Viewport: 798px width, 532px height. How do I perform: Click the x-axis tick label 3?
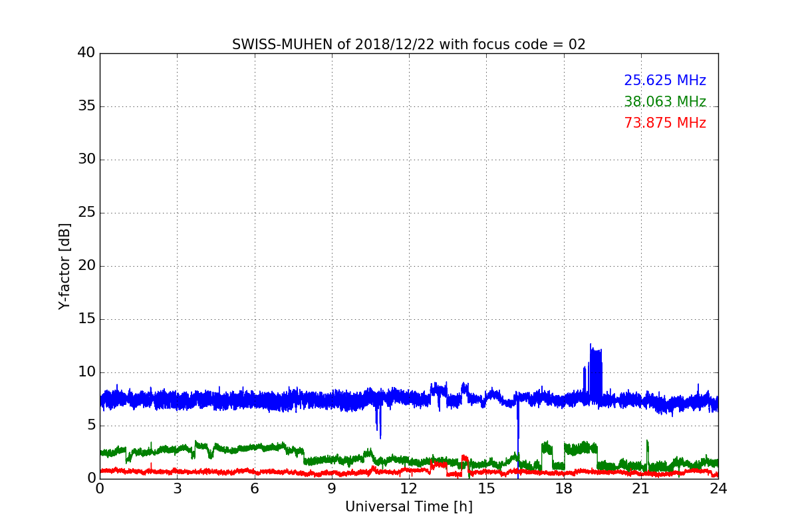[177, 489]
